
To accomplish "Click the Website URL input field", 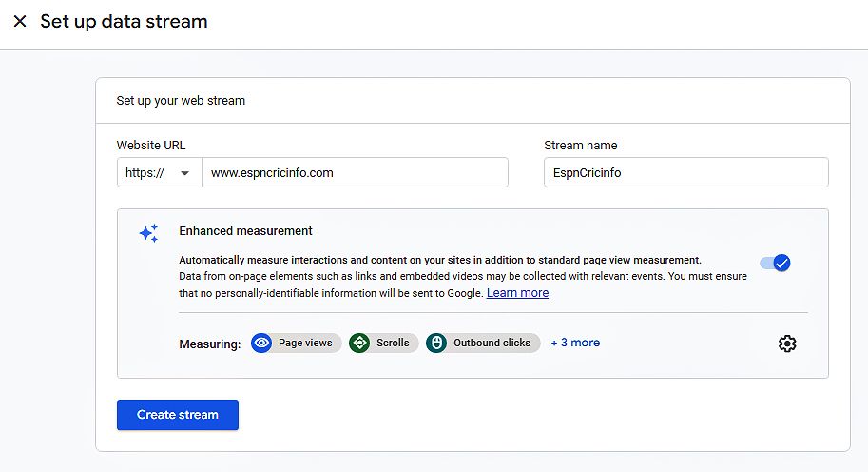I will 355,172.
